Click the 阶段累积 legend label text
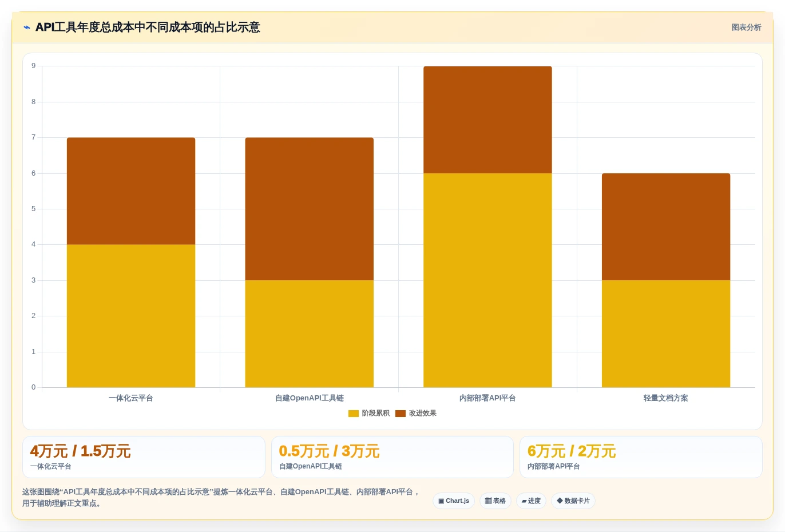This screenshot has width=785, height=532. click(x=376, y=414)
